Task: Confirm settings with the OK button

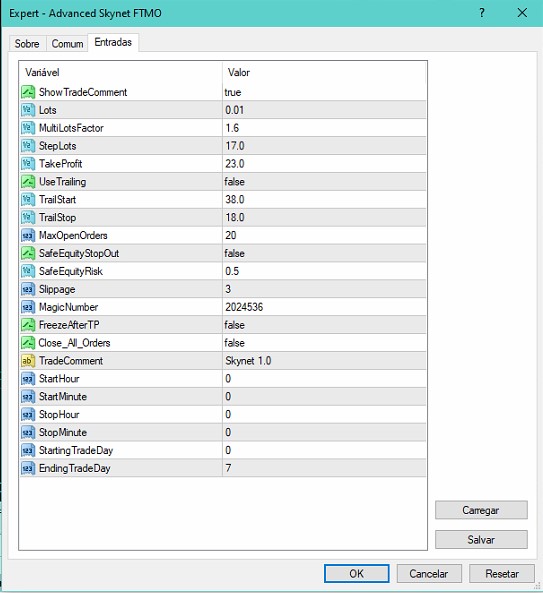Action: point(357,574)
